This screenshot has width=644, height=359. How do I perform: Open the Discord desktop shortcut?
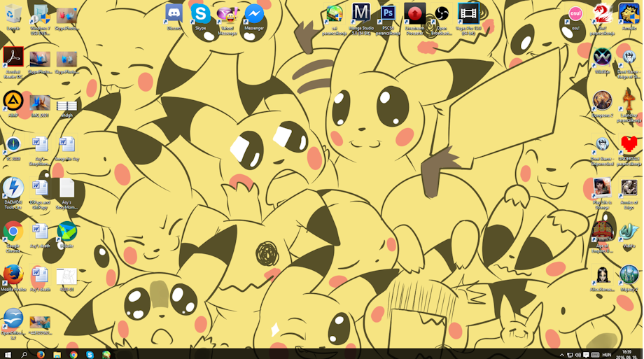174,15
